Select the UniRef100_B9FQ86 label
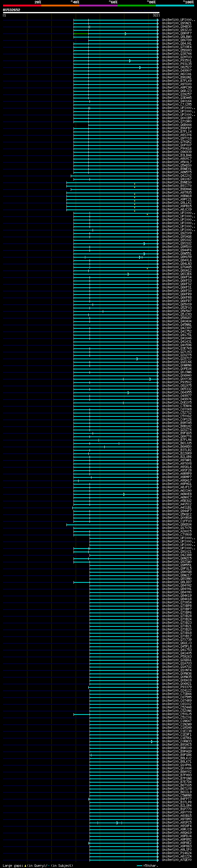Screen dimensions: 197x868 [x=176, y=755]
